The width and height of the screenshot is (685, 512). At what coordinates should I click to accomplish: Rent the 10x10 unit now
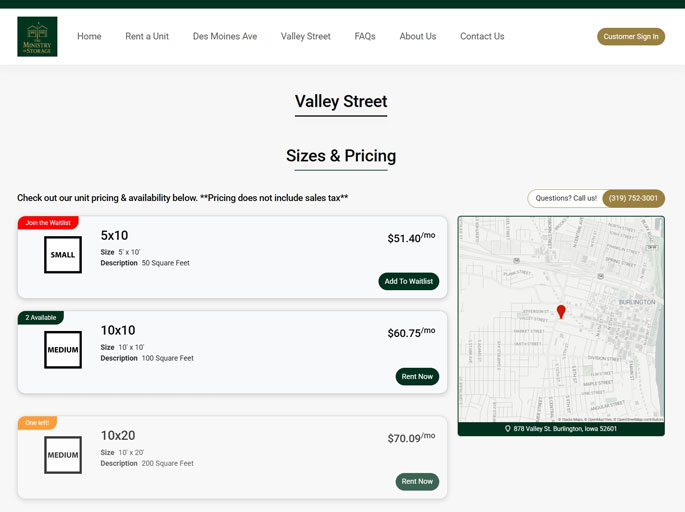[x=417, y=377]
